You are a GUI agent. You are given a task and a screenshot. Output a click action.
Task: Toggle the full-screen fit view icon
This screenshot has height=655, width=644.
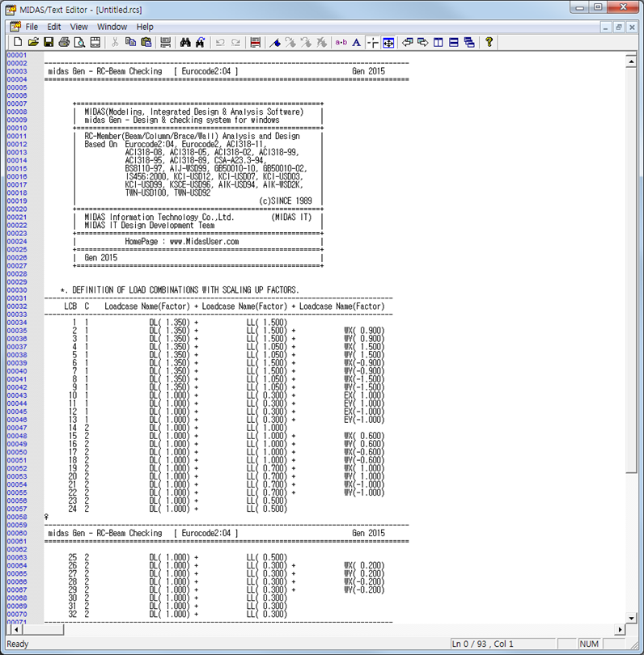[388, 42]
